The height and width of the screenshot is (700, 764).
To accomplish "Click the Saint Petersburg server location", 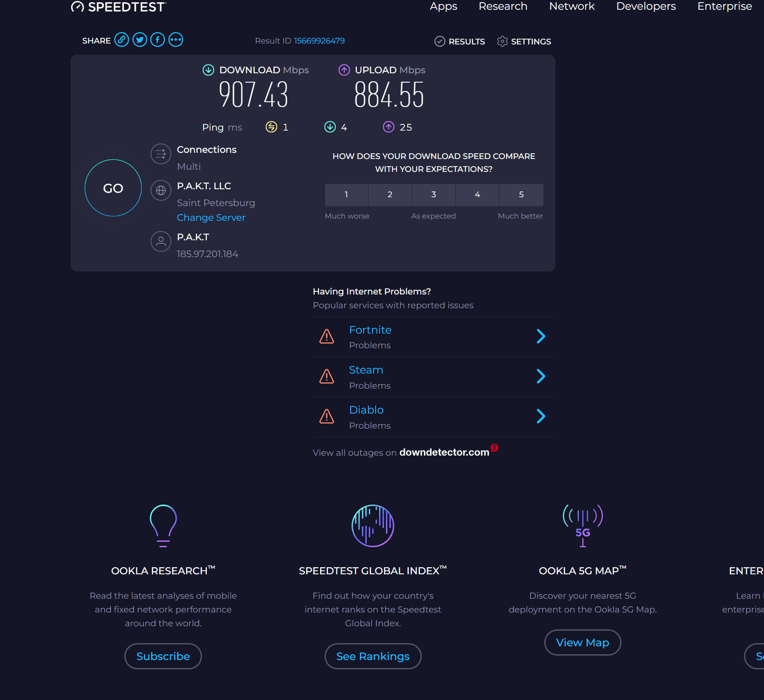I will pyautogui.click(x=216, y=203).
